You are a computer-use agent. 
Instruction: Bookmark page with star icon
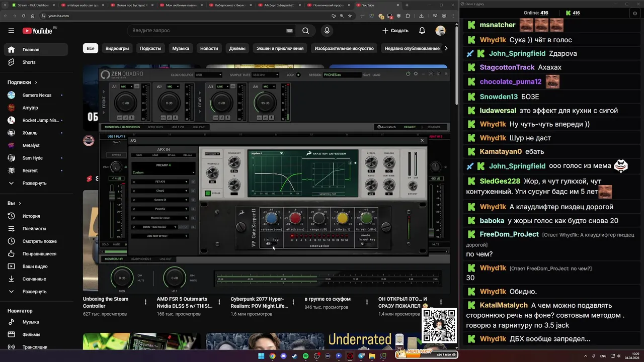[x=350, y=16]
